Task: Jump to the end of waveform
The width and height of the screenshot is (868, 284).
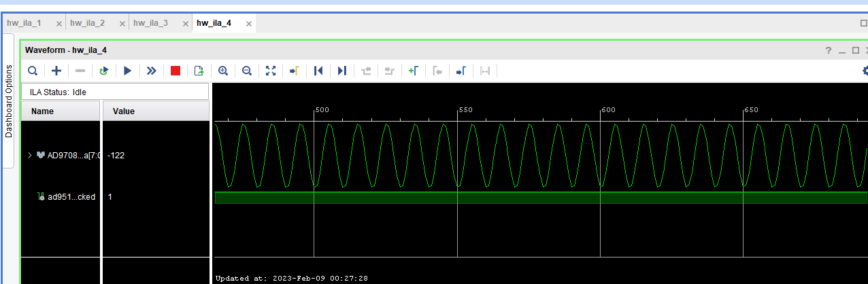Action: 342,71
